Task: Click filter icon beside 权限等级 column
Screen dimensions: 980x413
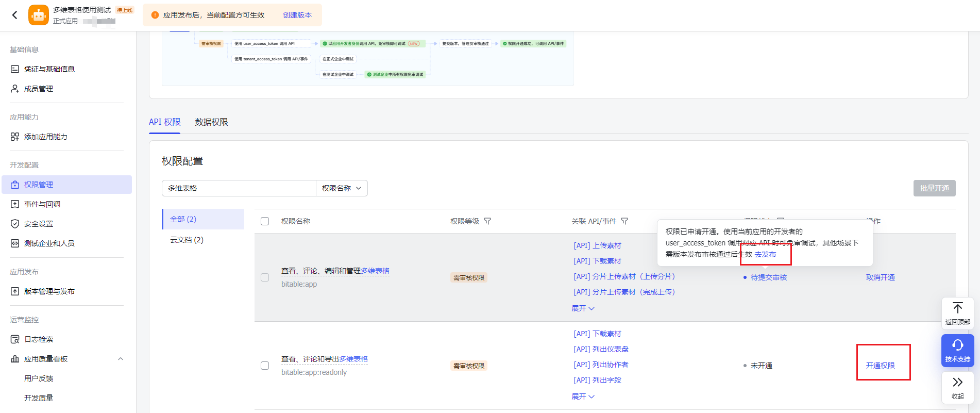Action: [487, 221]
